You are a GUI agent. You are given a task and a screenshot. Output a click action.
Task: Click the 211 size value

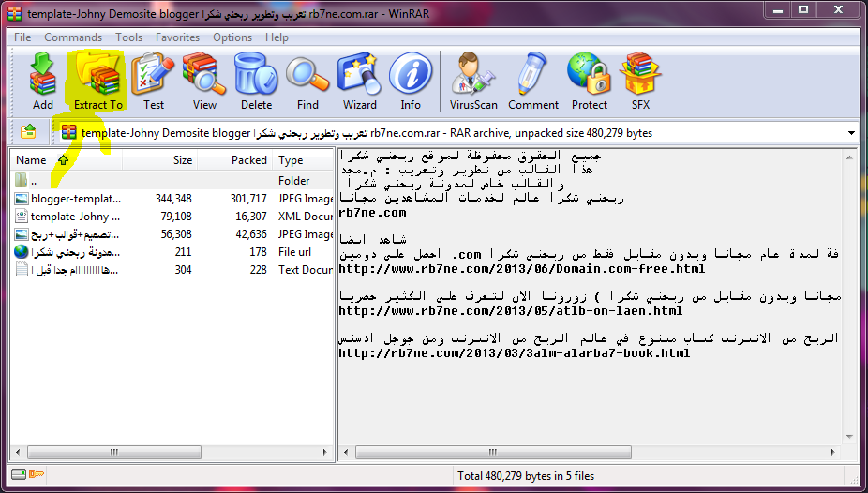pos(183,252)
